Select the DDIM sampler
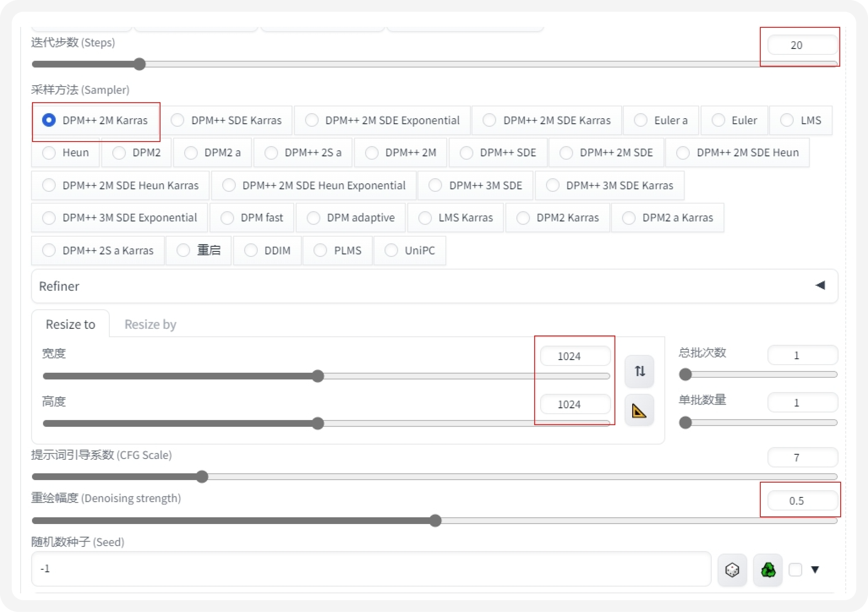868x612 pixels. (x=267, y=250)
